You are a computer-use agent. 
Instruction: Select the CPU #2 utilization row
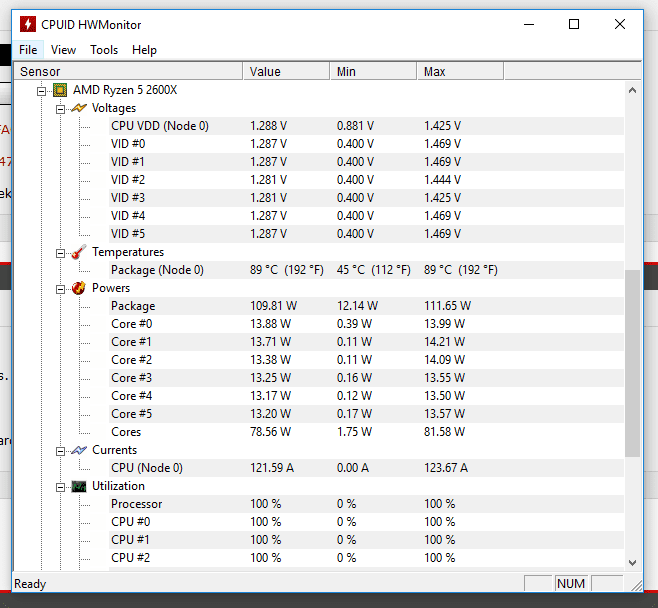(x=366, y=558)
